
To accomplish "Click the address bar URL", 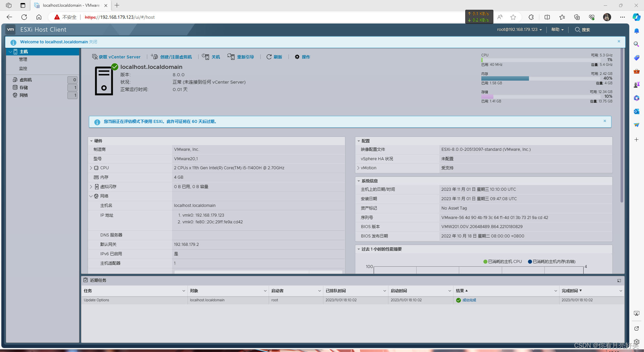I will click(120, 17).
